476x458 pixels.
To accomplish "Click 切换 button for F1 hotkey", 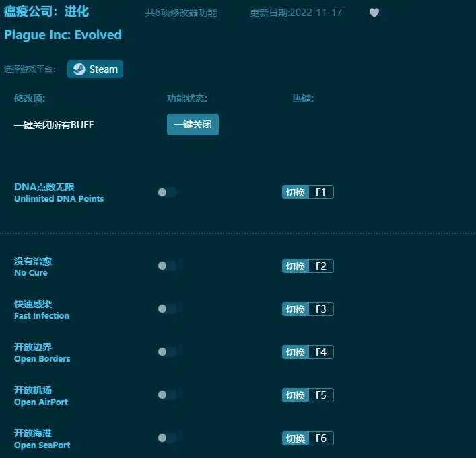I will coord(296,192).
